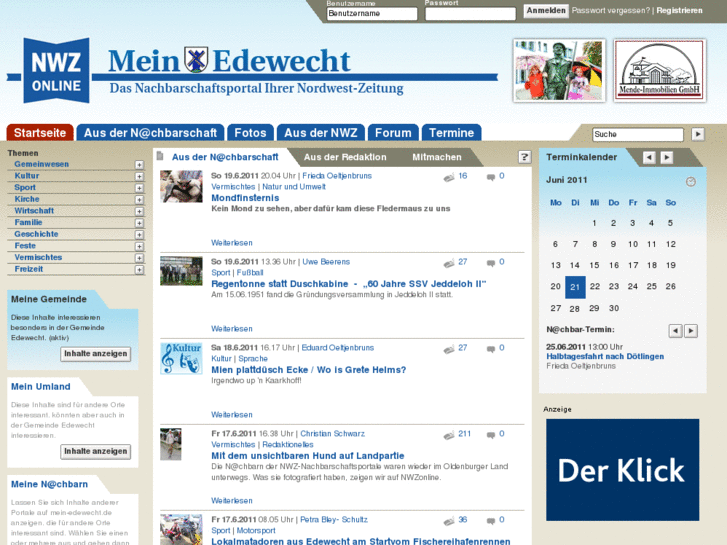This screenshot has height=545, width=727.
Task: Select day 25 in the calendar
Action: (651, 287)
